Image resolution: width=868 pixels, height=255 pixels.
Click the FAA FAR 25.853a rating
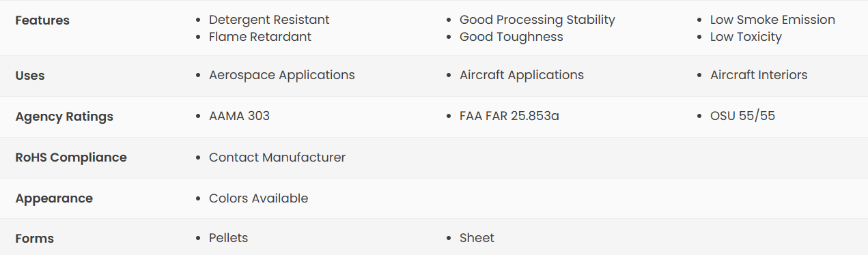pos(509,116)
